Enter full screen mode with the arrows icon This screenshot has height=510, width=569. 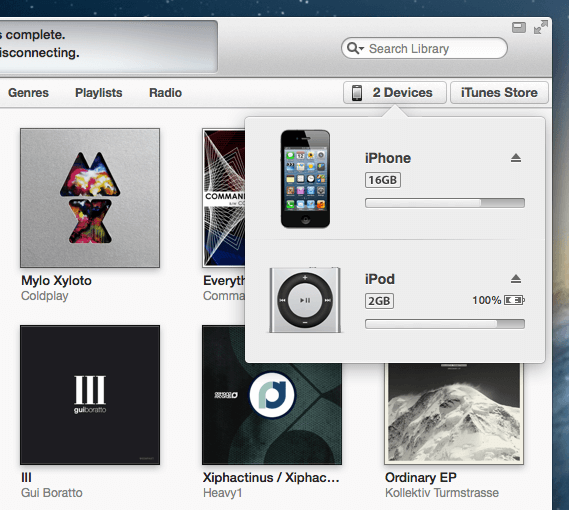pyautogui.click(x=541, y=27)
